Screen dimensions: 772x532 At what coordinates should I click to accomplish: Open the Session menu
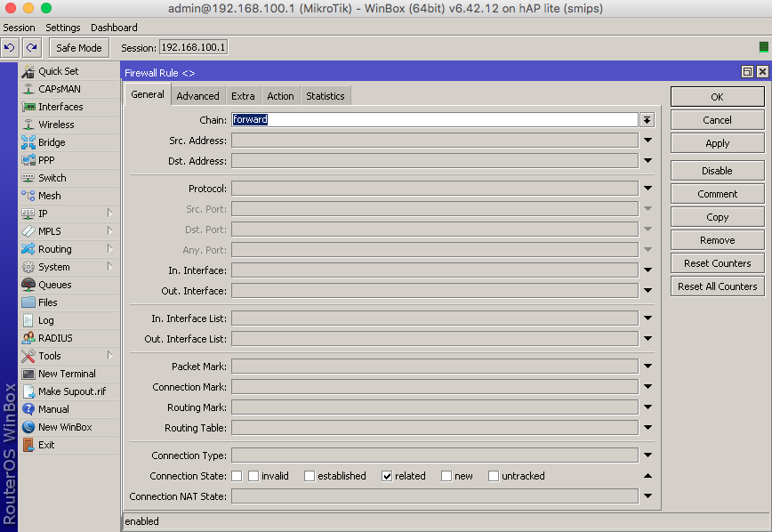[20, 28]
